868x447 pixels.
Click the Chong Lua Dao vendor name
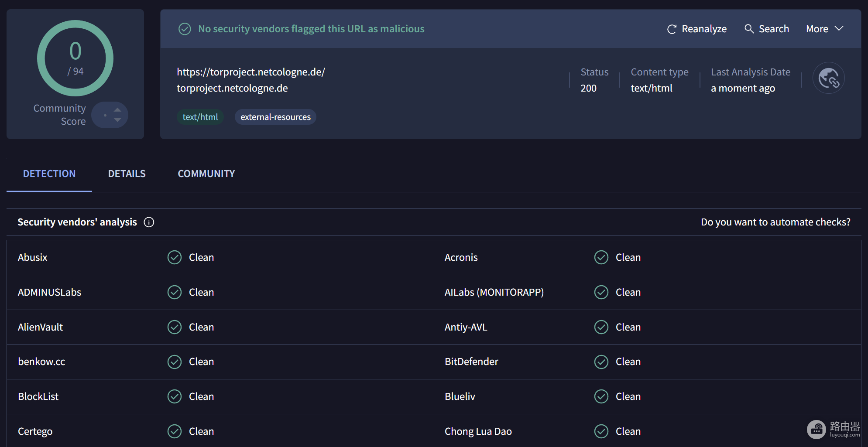click(478, 431)
